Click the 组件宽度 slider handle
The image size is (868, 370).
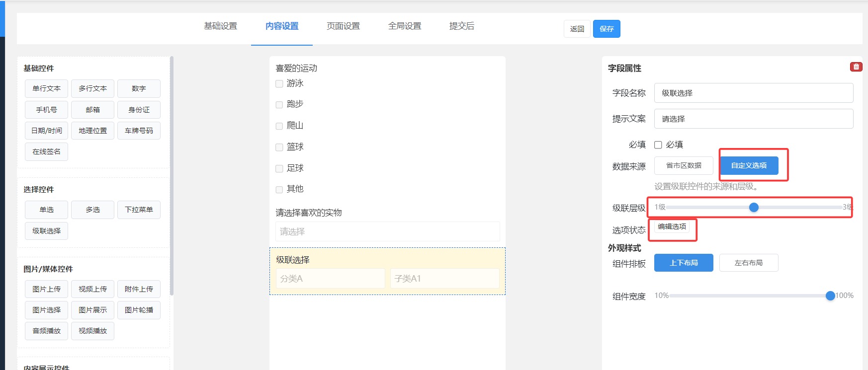coord(830,296)
